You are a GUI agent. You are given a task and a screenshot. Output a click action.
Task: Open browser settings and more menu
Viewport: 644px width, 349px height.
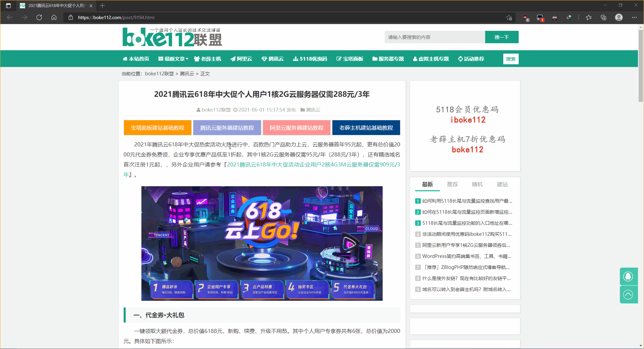click(x=634, y=17)
